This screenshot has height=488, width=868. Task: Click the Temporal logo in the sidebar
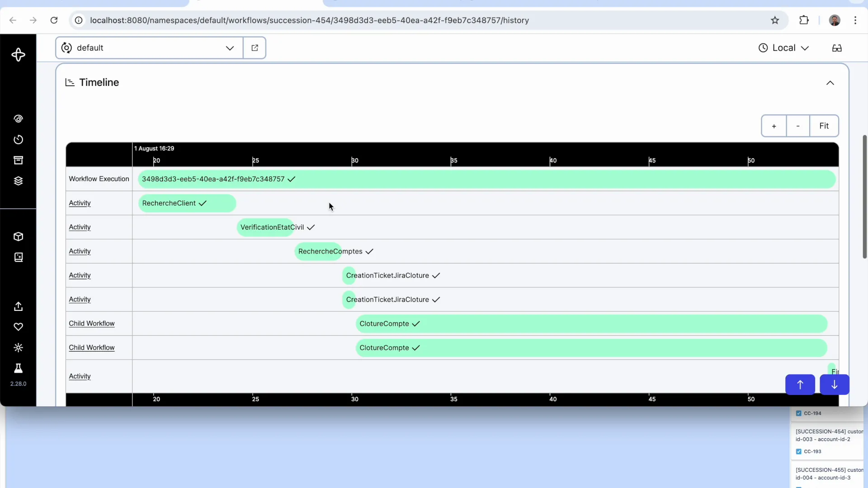pos(18,55)
